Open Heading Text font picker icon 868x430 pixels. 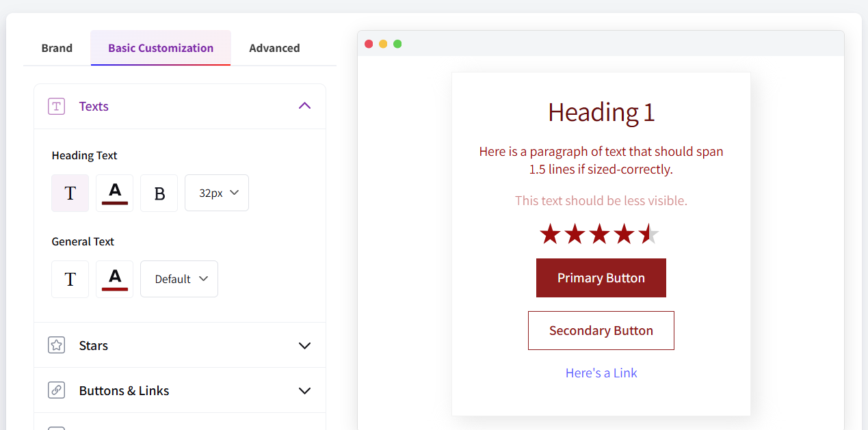[x=70, y=193]
